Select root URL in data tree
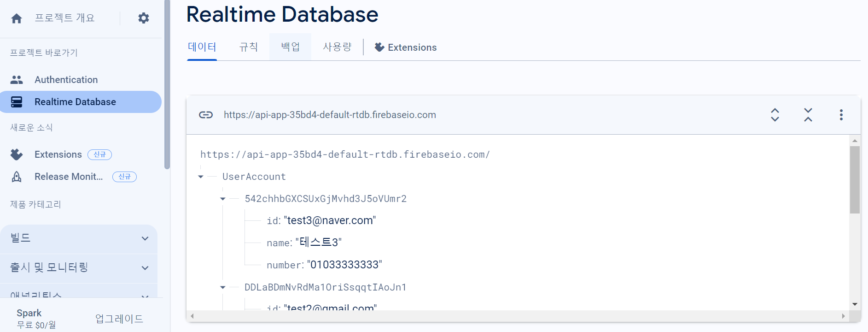 (x=345, y=154)
